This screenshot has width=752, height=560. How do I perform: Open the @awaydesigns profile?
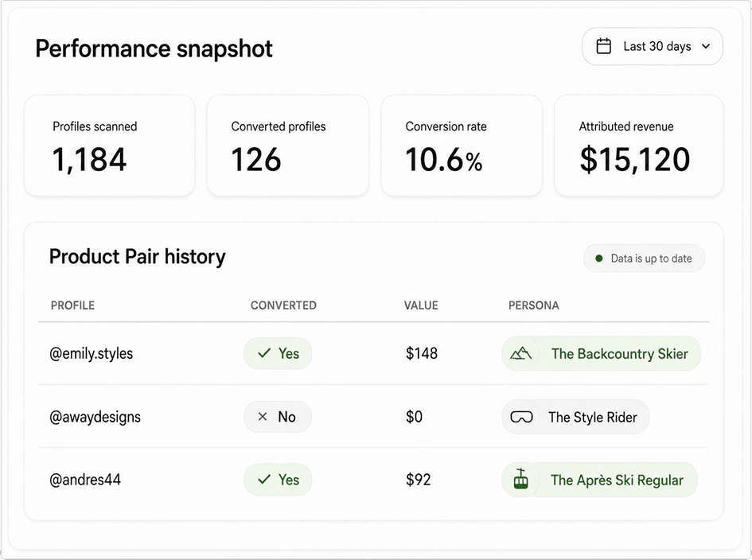pyautogui.click(x=95, y=417)
